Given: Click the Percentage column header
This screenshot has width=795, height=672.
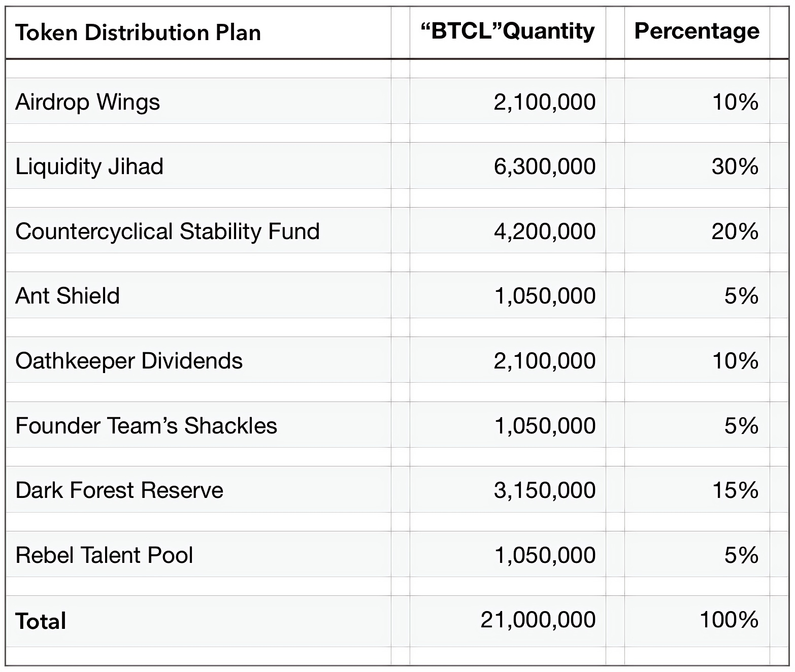Looking at the screenshot, I should pos(697,31).
